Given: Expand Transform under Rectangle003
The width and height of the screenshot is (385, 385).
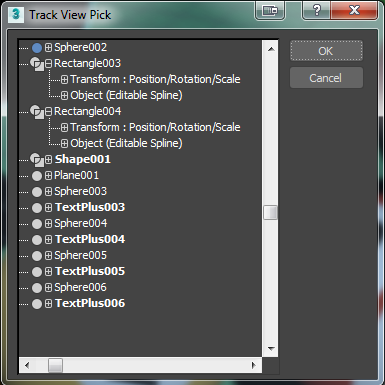Looking at the screenshot, I should click(x=64, y=79).
